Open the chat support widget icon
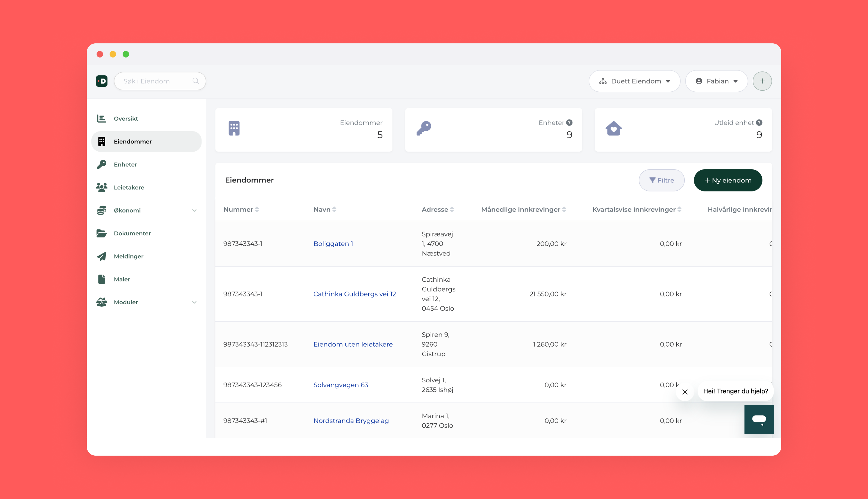Screen dimensions: 868x499 click(x=759, y=419)
